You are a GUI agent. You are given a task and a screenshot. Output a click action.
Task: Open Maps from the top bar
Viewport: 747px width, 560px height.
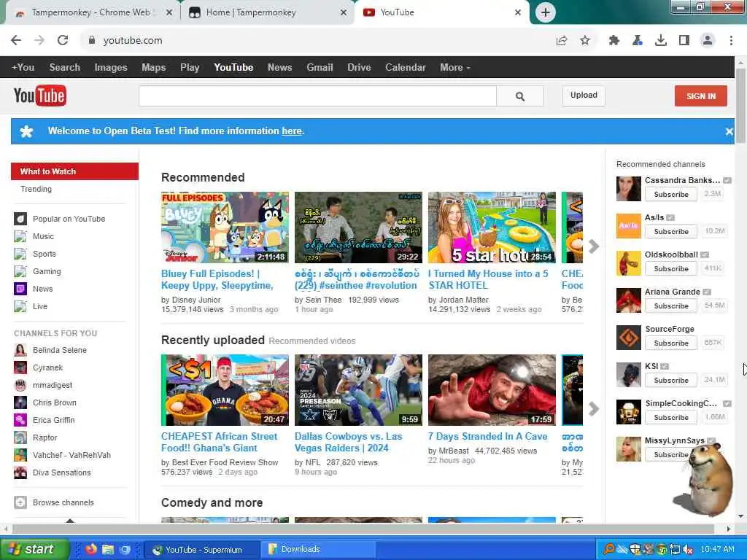click(x=153, y=68)
